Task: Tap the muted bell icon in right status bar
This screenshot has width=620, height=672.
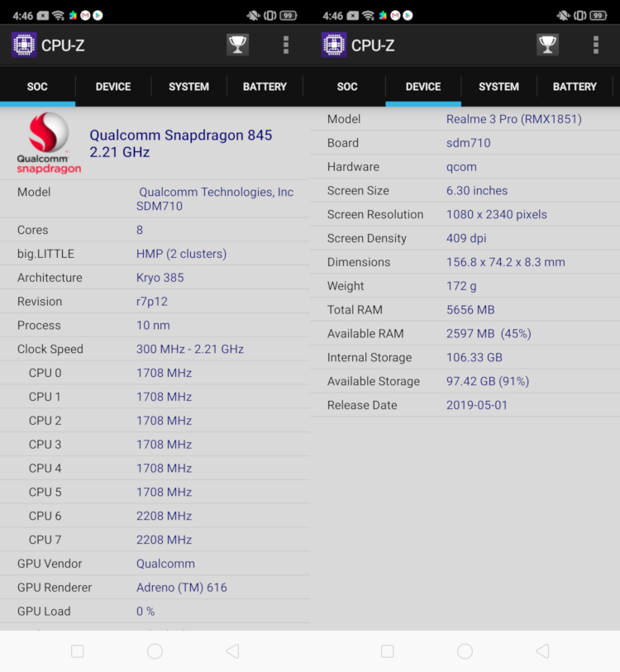Action: pyautogui.click(x=563, y=16)
